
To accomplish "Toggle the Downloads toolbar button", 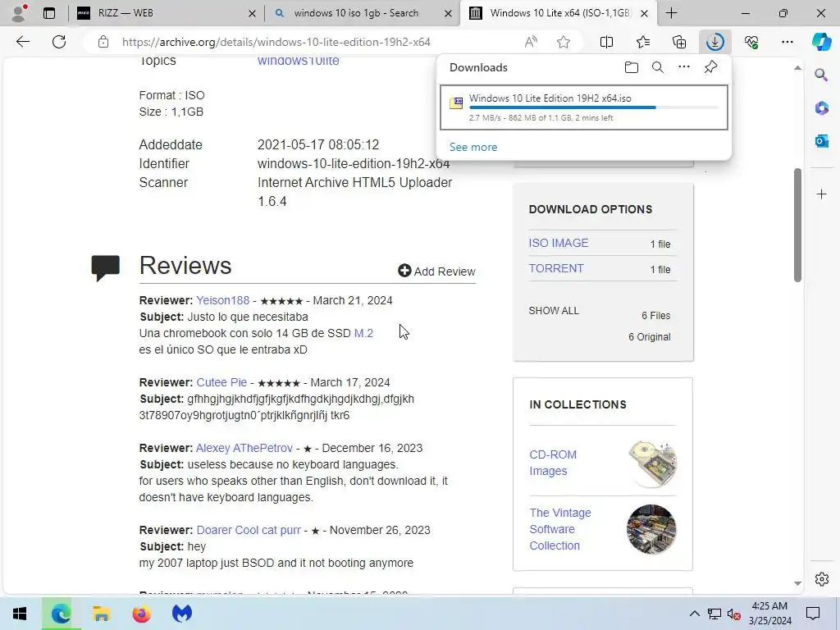I will coord(715,42).
